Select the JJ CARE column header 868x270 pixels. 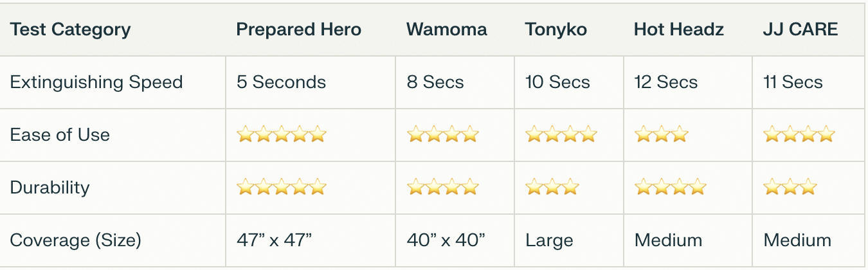(x=800, y=30)
